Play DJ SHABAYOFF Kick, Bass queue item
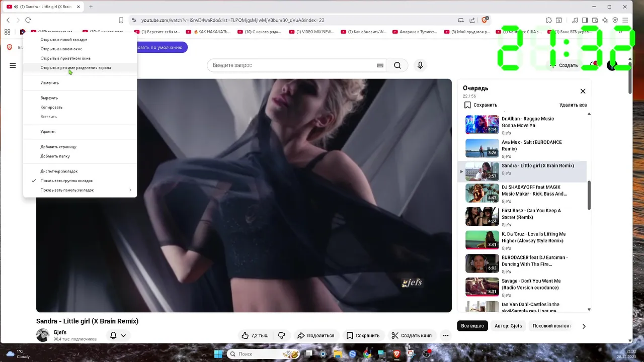 523,194
